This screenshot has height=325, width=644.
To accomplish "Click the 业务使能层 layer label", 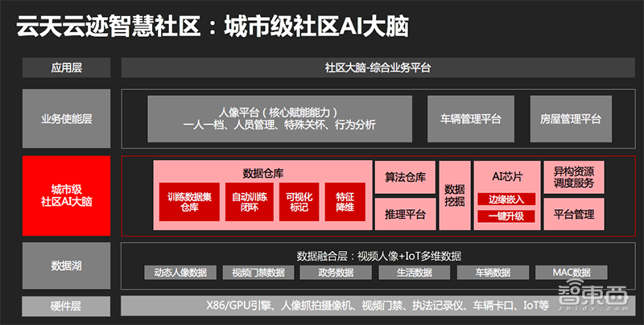I will pos(66,118).
